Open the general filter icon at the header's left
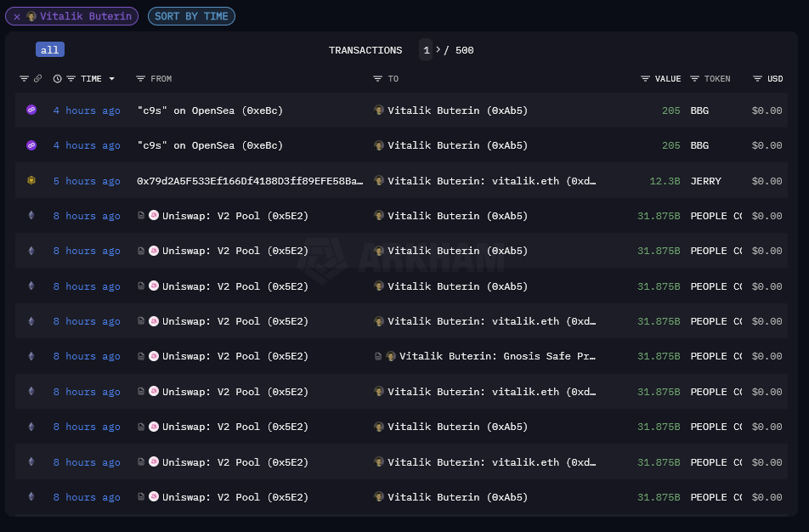Image resolution: width=809 pixels, height=532 pixels. click(24, 78)
